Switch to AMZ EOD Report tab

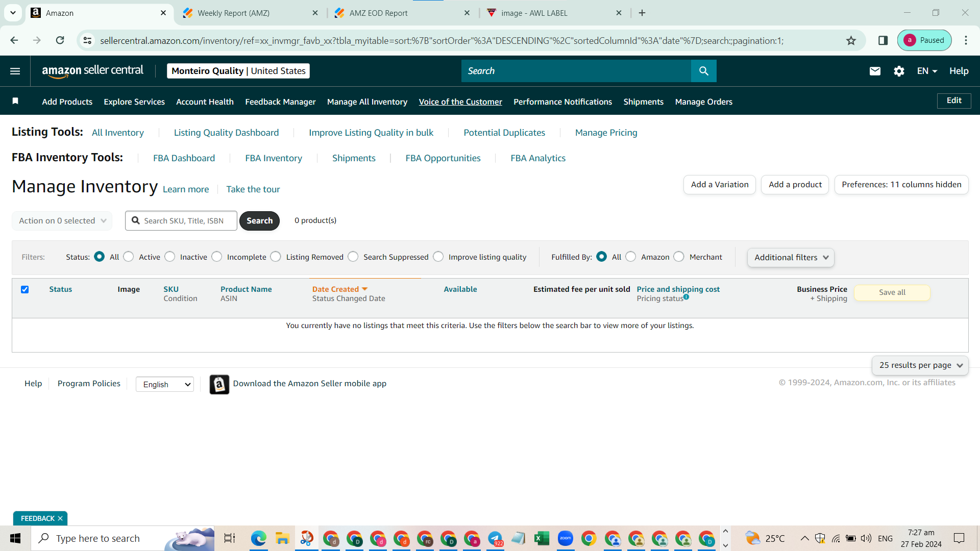402,13
